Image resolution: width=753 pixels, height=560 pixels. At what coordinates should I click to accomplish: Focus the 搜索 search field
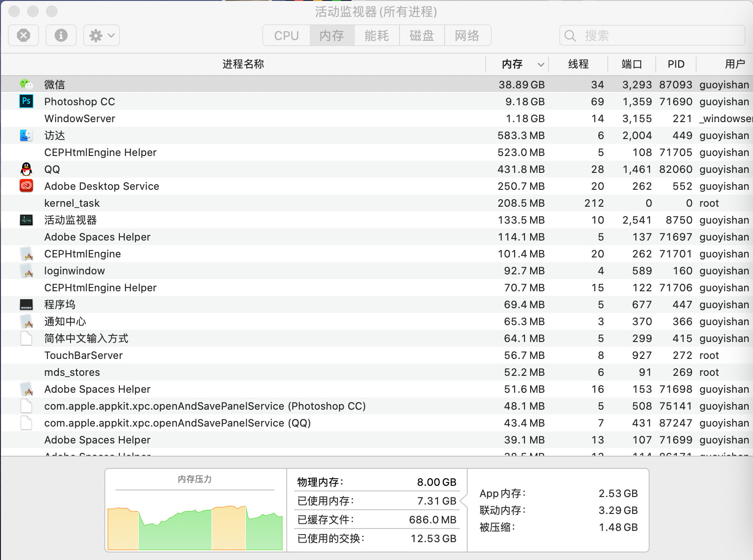pyautogui.click(x=652, y=35)
